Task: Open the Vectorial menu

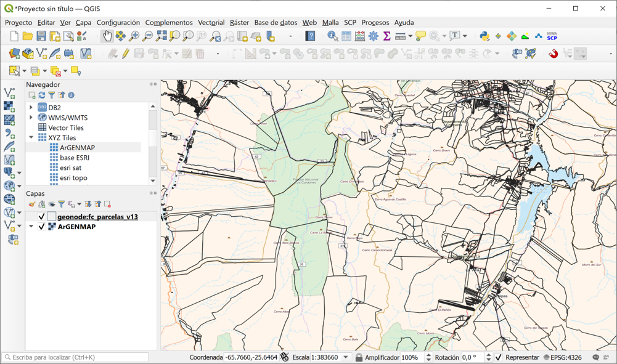Action: [x=211, y=22]
